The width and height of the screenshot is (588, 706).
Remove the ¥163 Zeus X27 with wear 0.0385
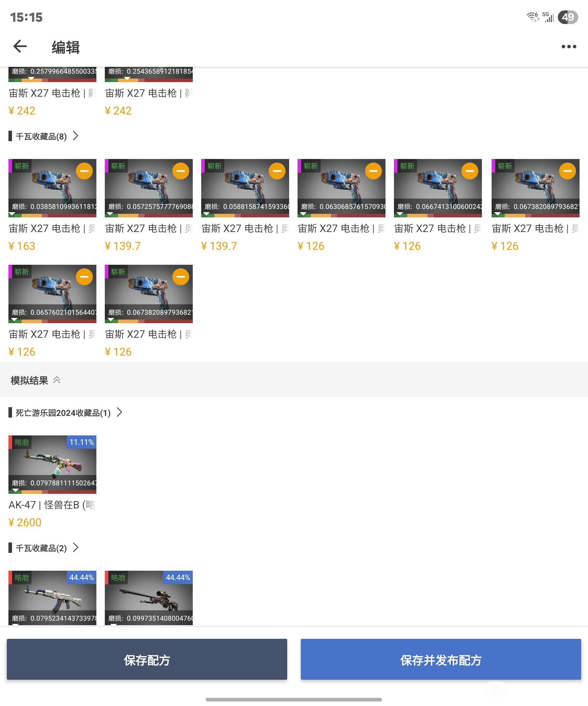point(84,171)
